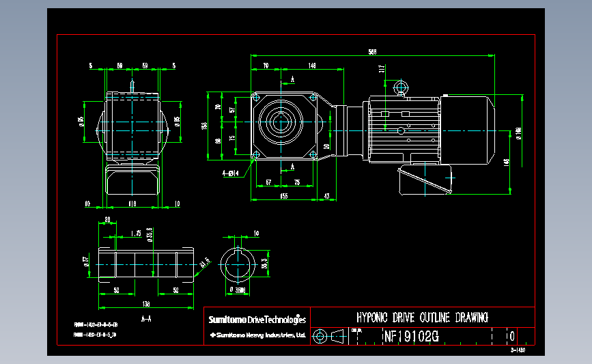
Task: Select the A-A section label
Action: [x=146, y=319]
